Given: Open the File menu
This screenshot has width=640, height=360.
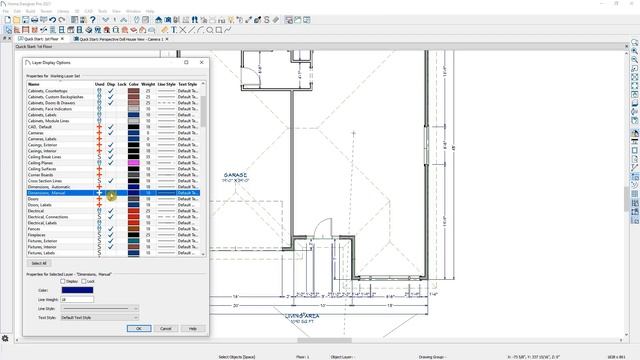Looking at the screenshot, I should click(x=6, y=11).
